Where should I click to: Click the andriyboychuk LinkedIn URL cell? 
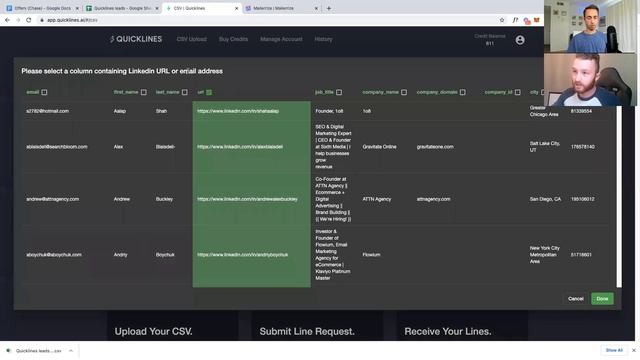[251, 255]
